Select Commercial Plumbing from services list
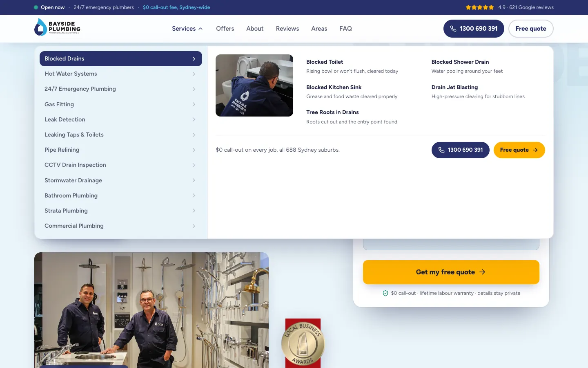Screen dimensions: 588x368 (121, 226)
